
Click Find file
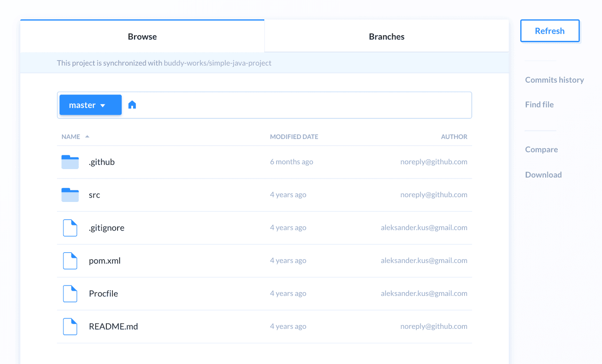[539, 104]
